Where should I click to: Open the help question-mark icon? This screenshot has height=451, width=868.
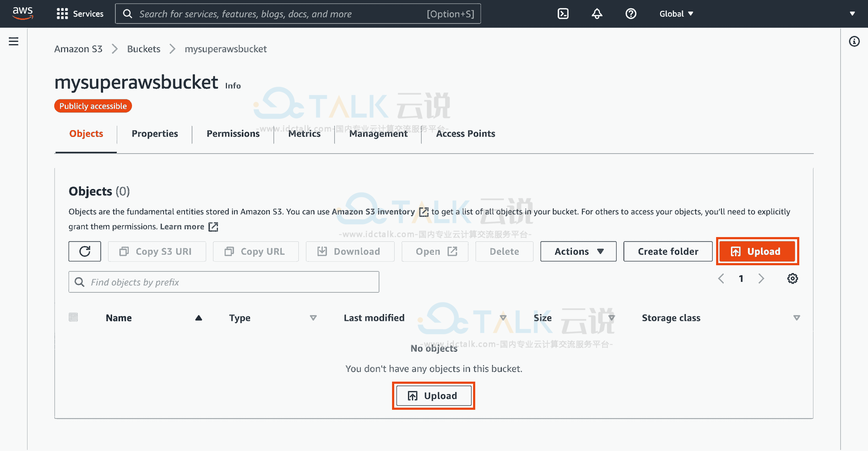[x=631, y=14]
